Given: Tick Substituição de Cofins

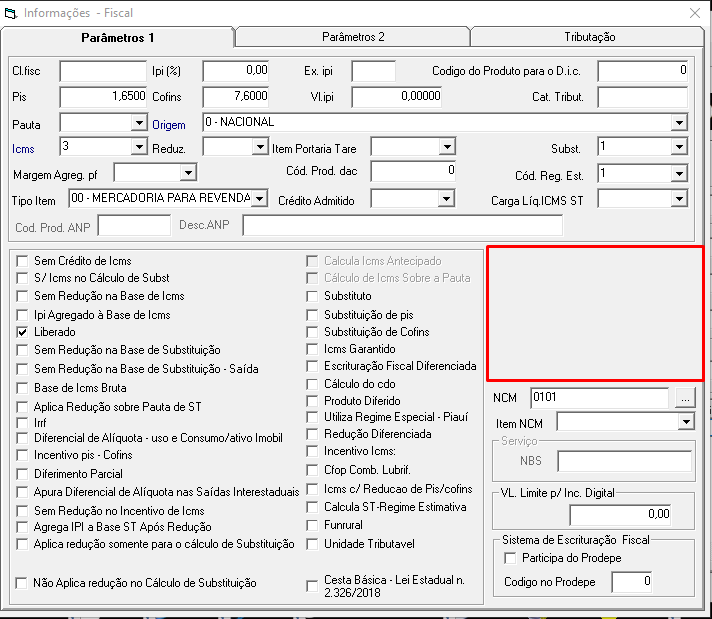Looking at the screenshot, I should [312, 332].
